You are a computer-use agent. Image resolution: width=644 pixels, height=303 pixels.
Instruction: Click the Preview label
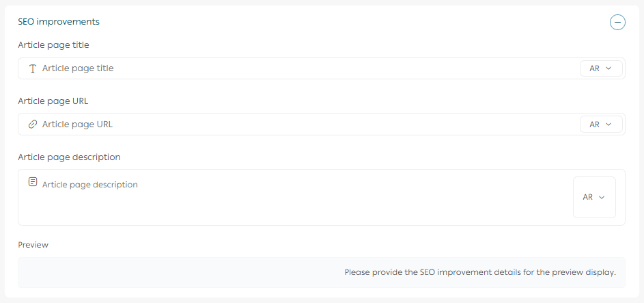tap(33, 244)
